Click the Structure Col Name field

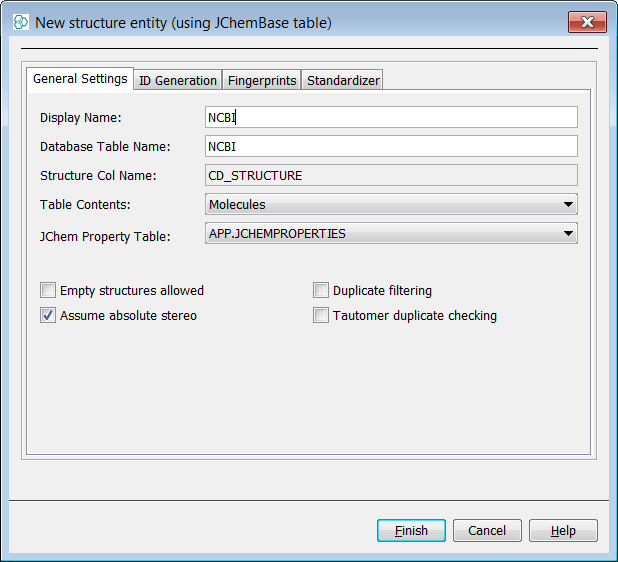(x=390, y=176)
